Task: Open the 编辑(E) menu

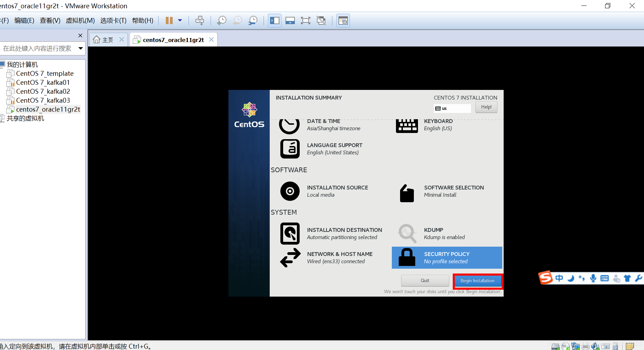Action: coord(24,21)
